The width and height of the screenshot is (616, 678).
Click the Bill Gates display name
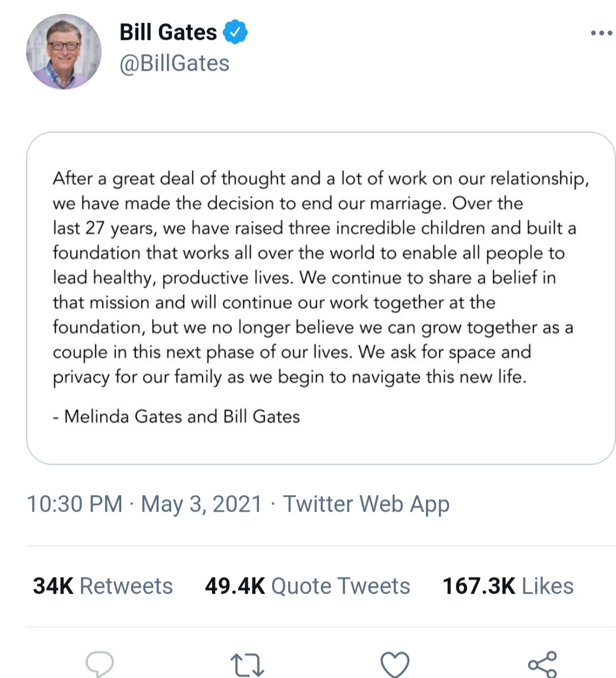[168, 32]
